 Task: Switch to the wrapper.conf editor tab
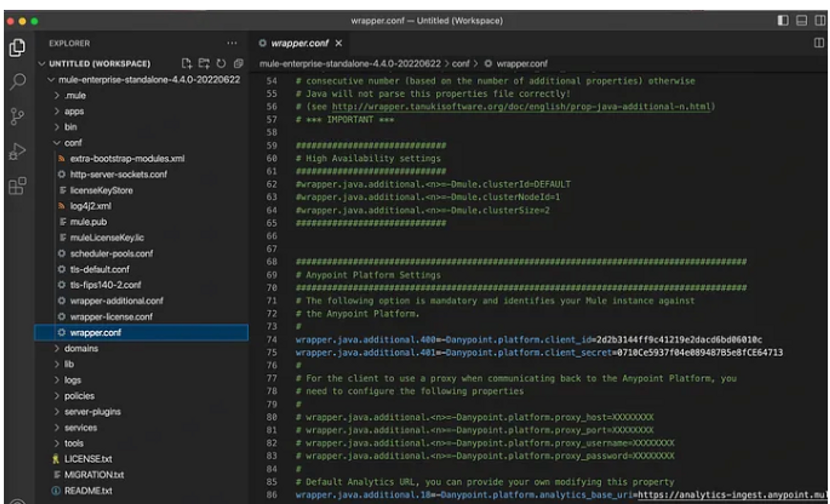tap(300, 43)
